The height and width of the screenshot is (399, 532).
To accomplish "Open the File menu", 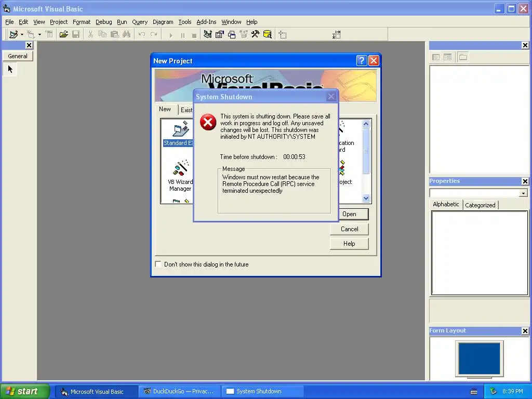I will click(9, 22).
